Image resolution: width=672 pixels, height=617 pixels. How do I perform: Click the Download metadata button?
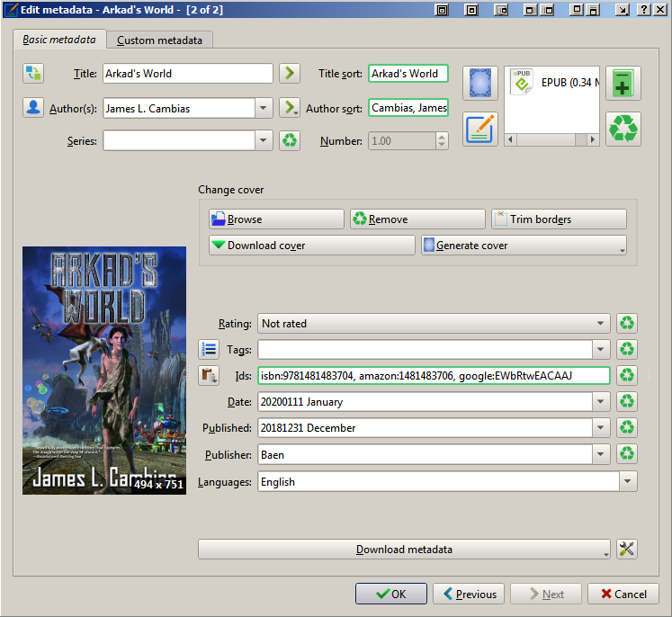pos(404,549)
